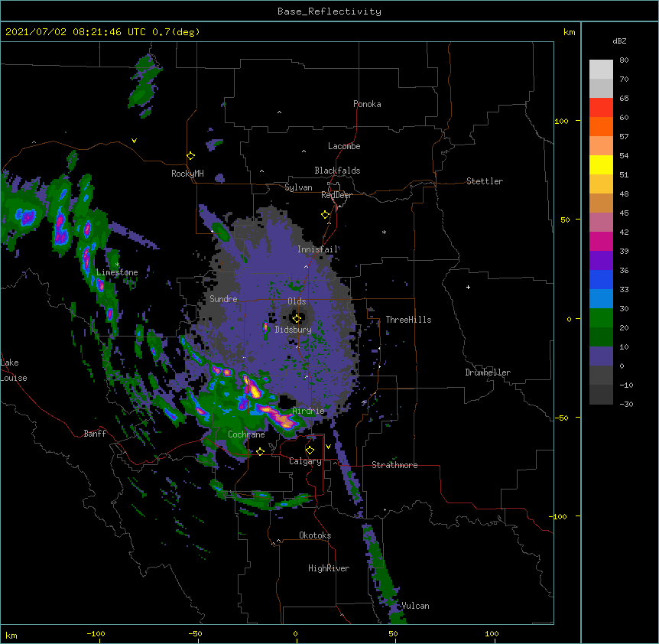
Task: Click the Innisfail city label
Action: pyautogui.click(x=318, y=249)
